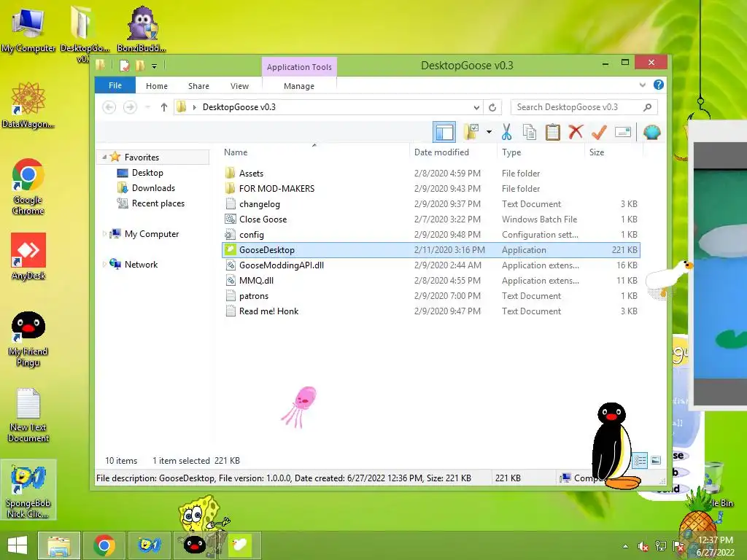747x560 pixels.
Task: Open the dropdown arrow beside folder options
Action: point(489,132)
